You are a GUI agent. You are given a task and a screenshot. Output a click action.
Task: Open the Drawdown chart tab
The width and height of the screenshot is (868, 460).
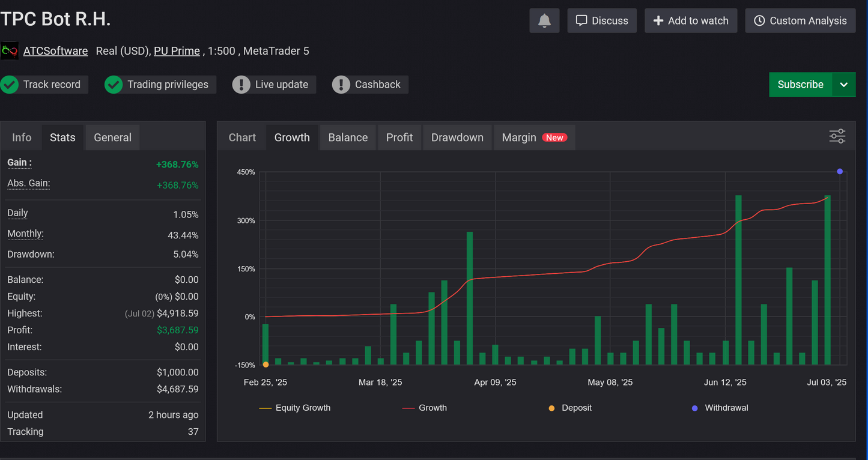click(x=457, y=137)
